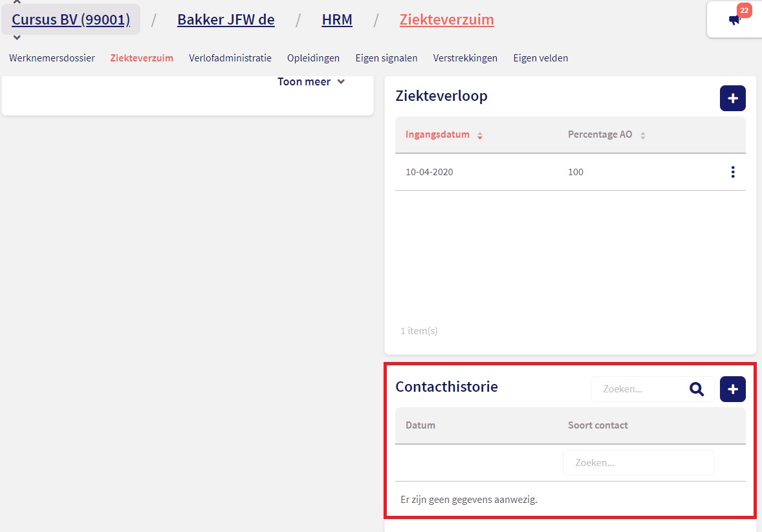Navigate to Bakker JFW de breadcrumb
The width and height of the screenshot is (762, 532).
[x=226, y=20]
